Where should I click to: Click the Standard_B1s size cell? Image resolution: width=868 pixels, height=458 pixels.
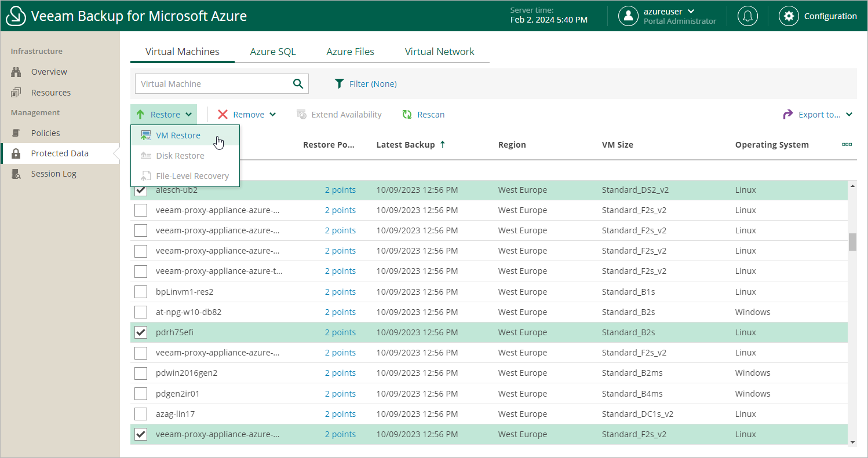[x=628, y=292]
